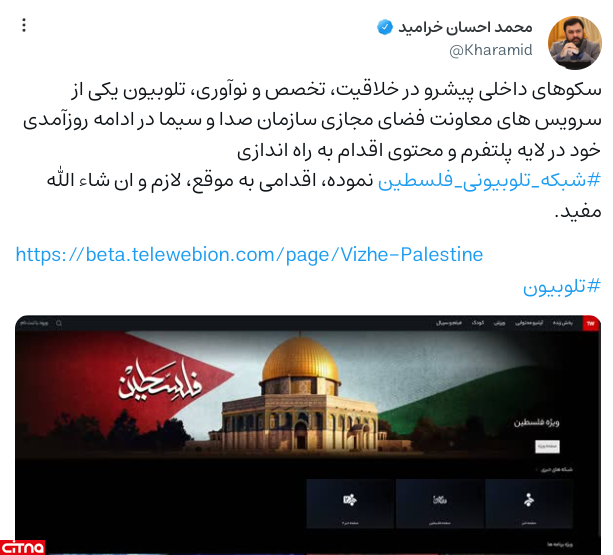This screenshot has height=555, width=613.
Task: Click the white button under ویژه فلسطین
Action: [547, 446]
